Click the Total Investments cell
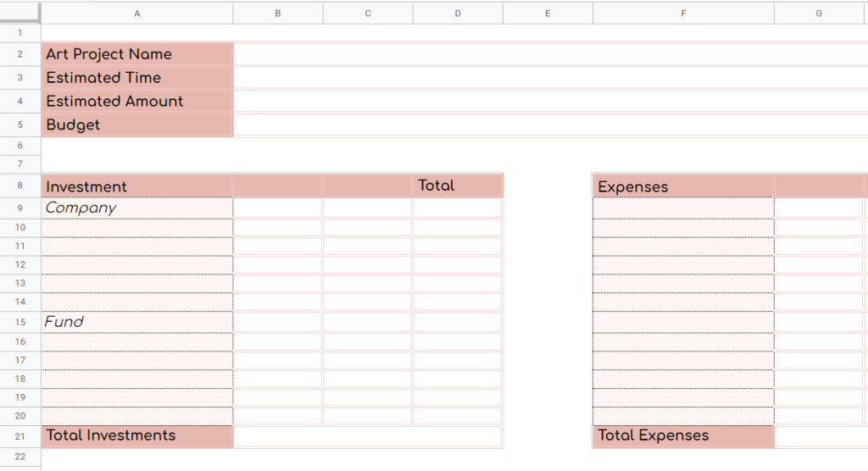Screen dimensions: 868x471 point(137,435)
